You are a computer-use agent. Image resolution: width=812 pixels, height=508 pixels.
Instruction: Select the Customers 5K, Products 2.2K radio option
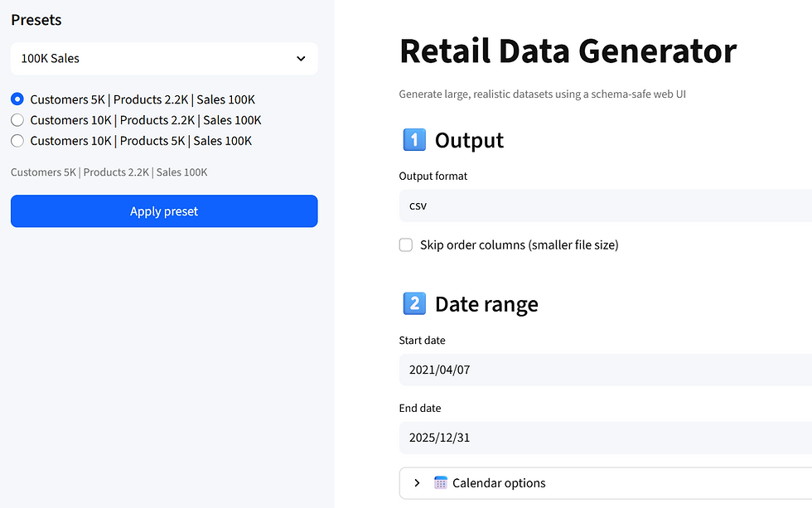(17, 99)
